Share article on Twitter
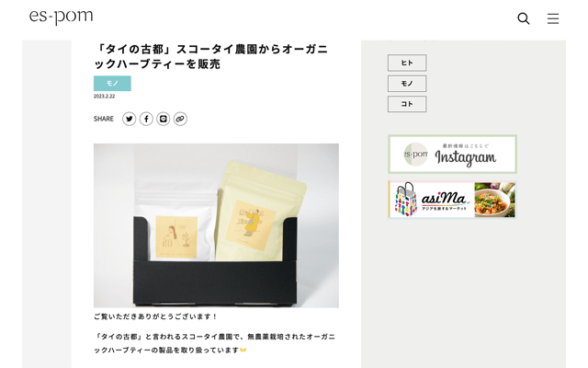Viewport: 588px width, 368px height. click(x=129, y=119)
